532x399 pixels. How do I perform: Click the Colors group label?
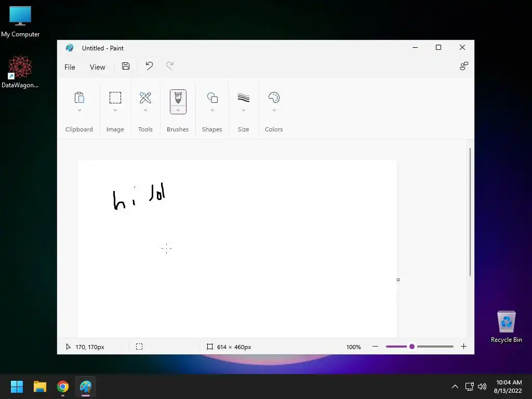pyautogui.click(x=274, y=129)
